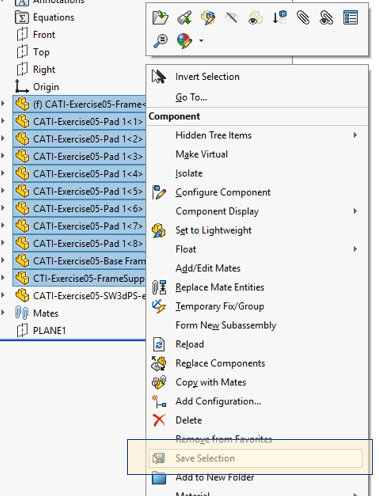Click the Replace Mate Entities icon
Viewport: 379px width, 496px height.
(x=159, y=287)
